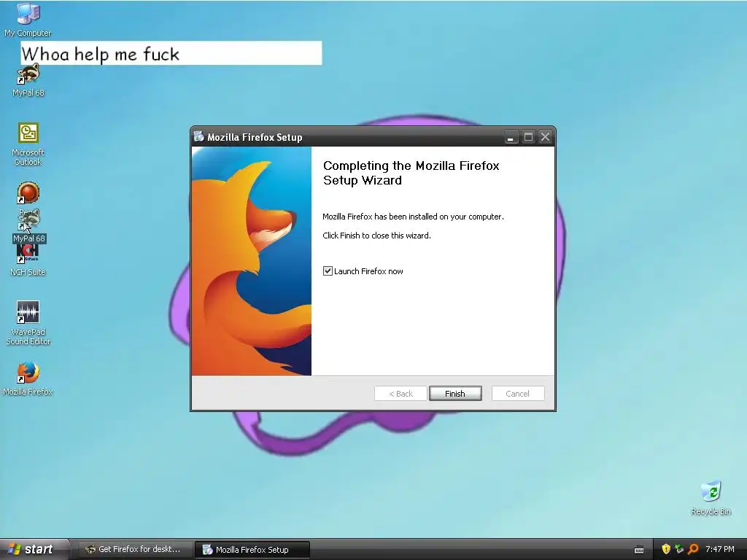Click the 'Completing the Mozilla Firefox Setup Wizard' heading
Screen dimensions: 747x560
click(411, 173)
